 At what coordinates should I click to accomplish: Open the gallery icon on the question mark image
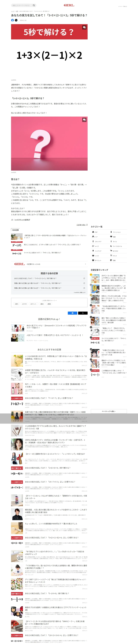click(84, 120)
